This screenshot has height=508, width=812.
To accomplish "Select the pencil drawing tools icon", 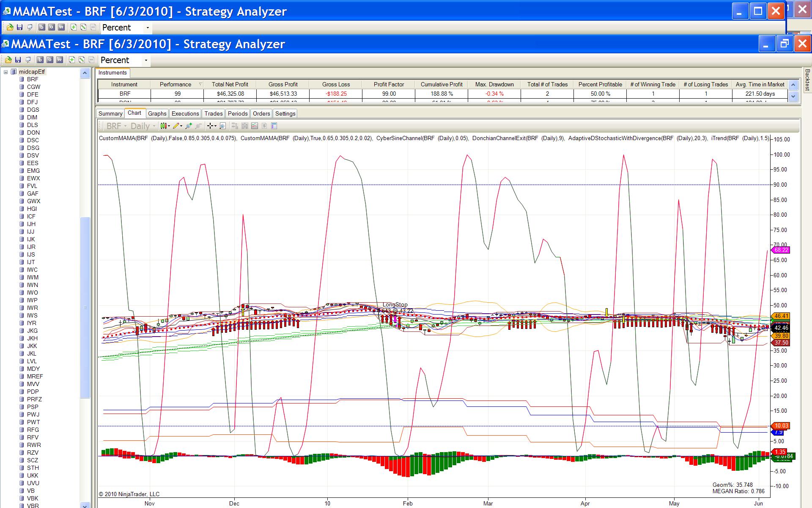I will (177, 126).
